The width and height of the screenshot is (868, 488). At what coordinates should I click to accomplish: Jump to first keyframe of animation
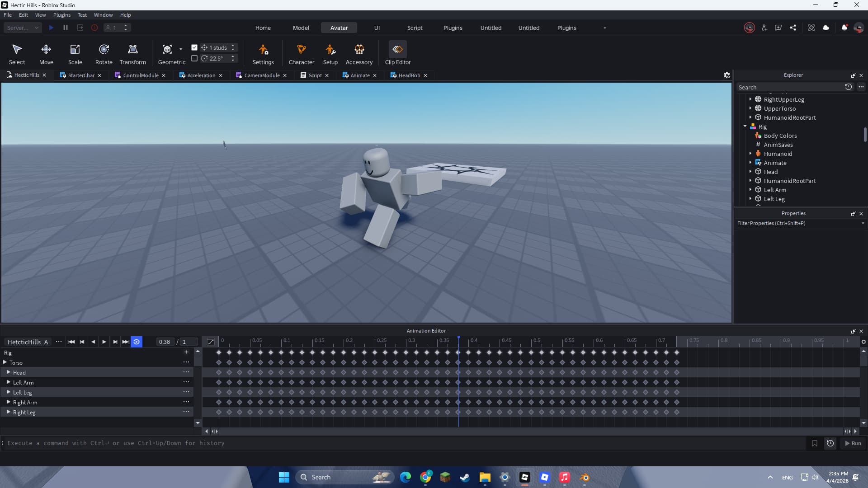tap(71, 342)
